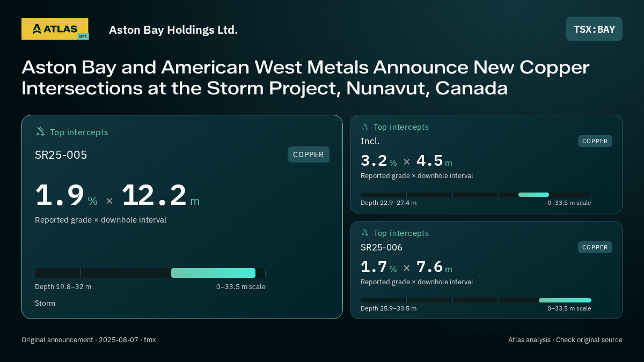Click the announcement headline text
The width and height of the screenshot is (644, 362).
tap(305, 77)
